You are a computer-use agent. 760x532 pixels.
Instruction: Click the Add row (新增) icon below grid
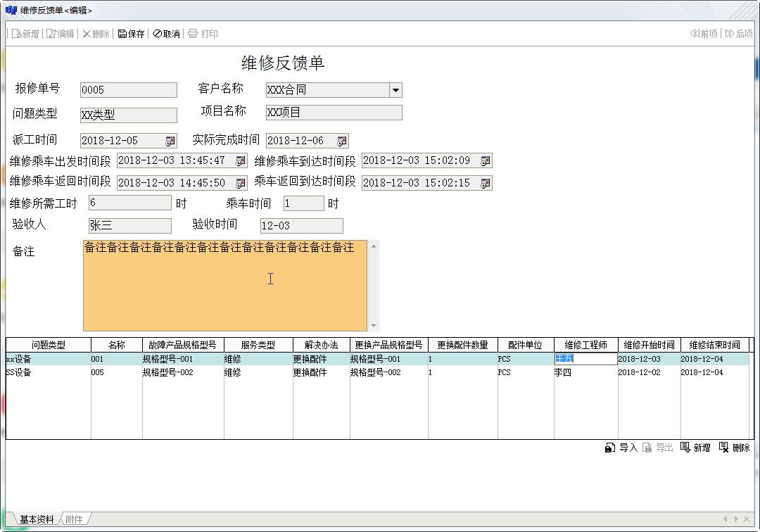click(685, 448)
